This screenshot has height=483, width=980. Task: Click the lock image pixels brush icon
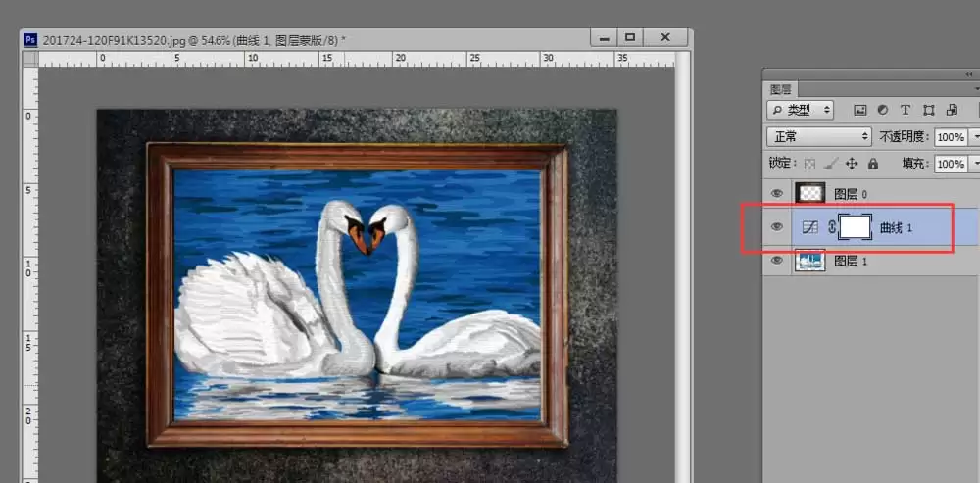coord(831,164)
